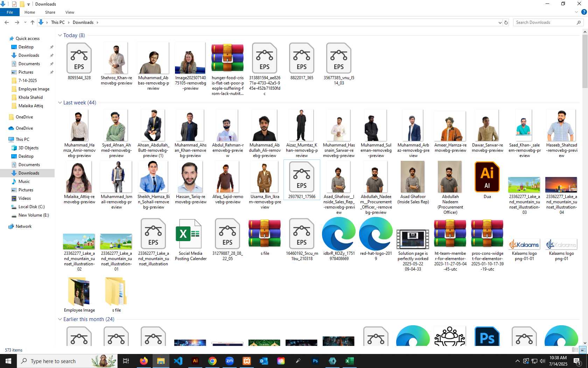Open the File menu
This screenshot has width=588, height=368.
pyautogui.click(x=10, y=12)
